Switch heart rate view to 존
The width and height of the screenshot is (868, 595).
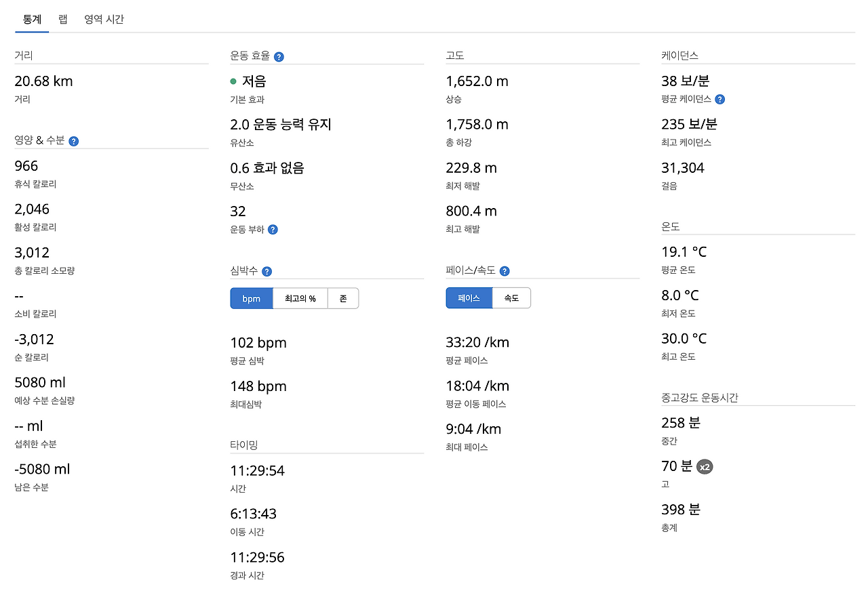[x=344, y=297]
